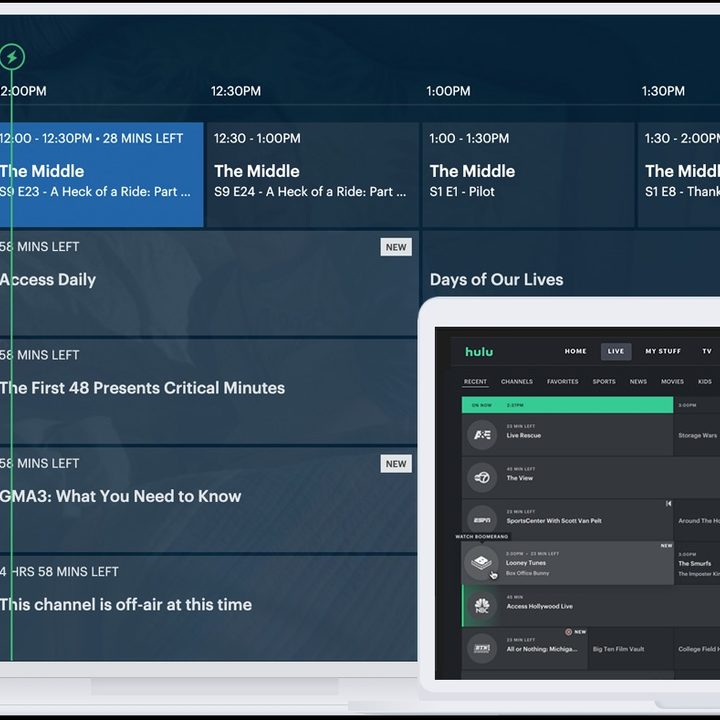Click the Boomerang channel logo
Screen dimensions: 720x720
pos(481,562)
